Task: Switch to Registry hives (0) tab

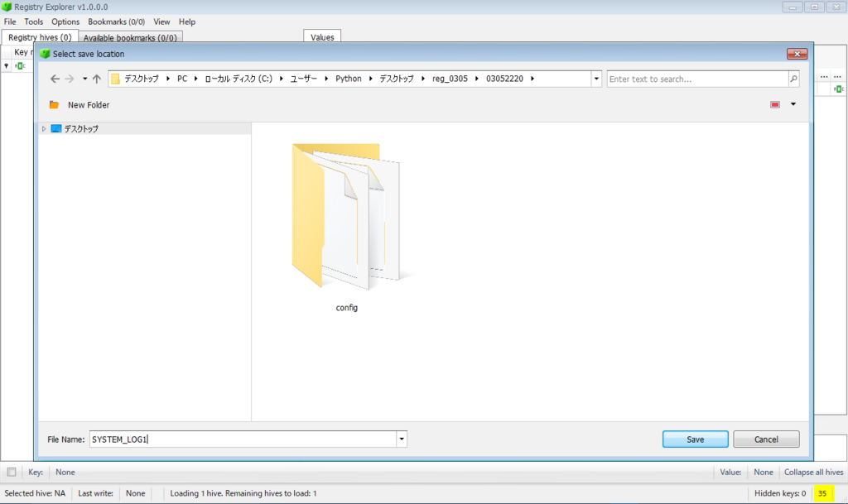Action: 40,37
